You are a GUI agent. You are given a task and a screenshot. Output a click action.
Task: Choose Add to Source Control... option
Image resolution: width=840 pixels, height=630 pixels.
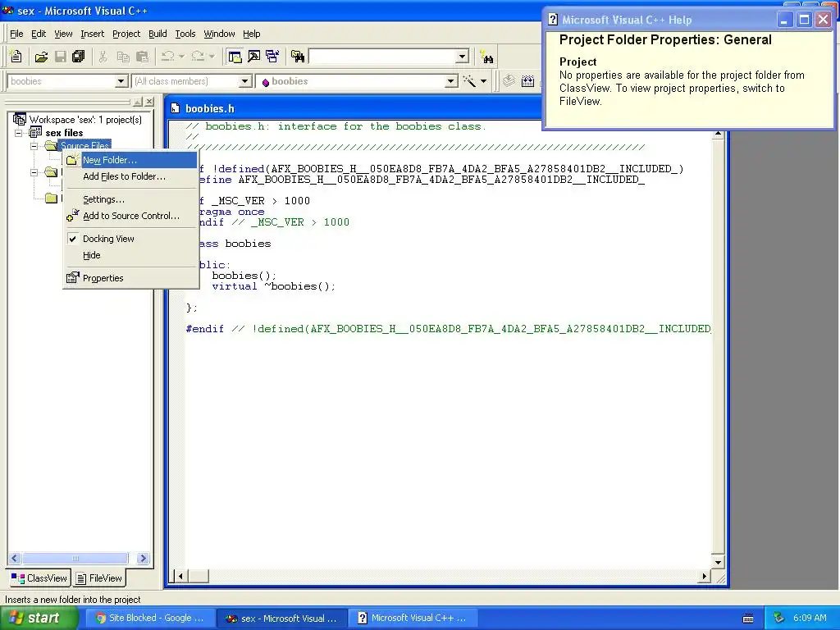pos(130,216)
